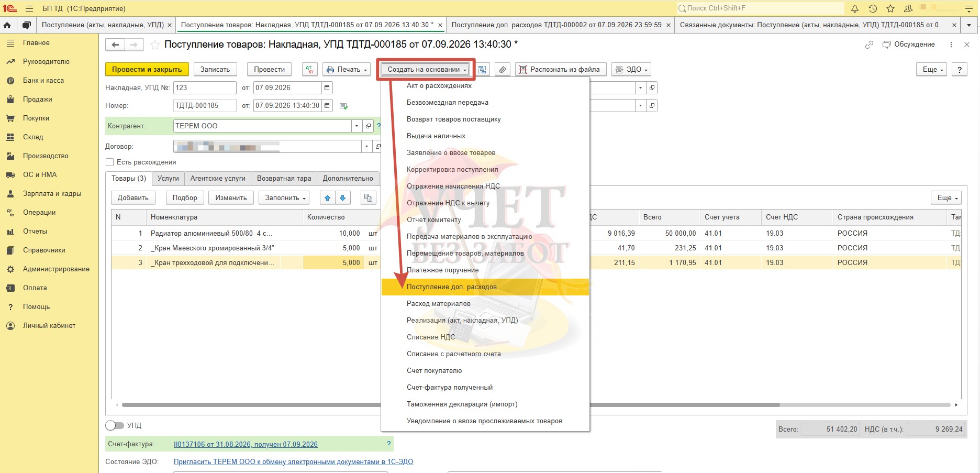The width and height of the screenshot is (980, 473).
Task: Open the home page icon
Action: click(x=7, y=25)
